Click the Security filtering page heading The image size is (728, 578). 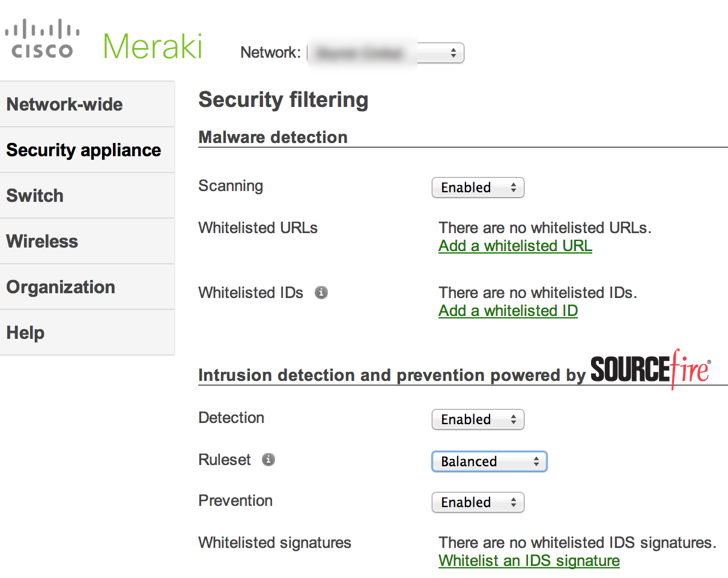283,100
